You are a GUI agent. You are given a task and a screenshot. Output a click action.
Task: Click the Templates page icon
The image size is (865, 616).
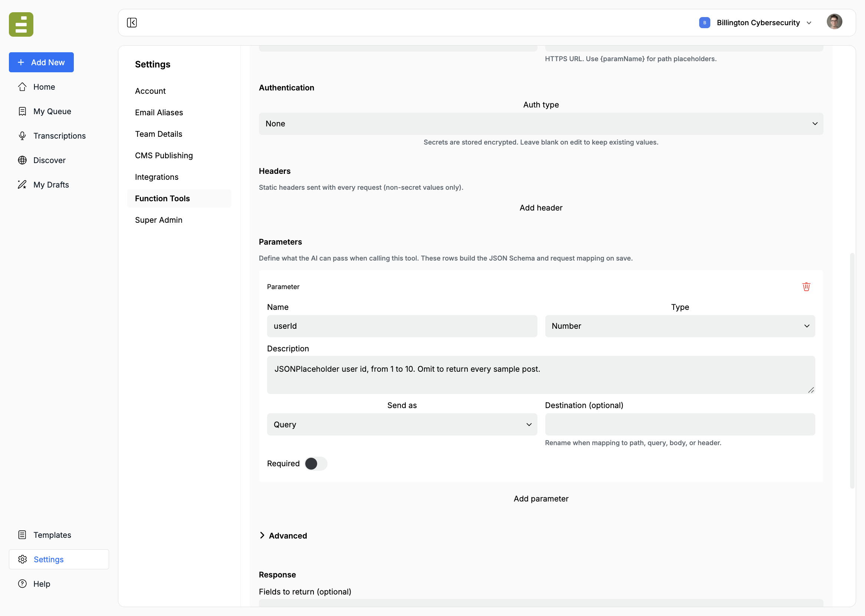coord(22,535)
